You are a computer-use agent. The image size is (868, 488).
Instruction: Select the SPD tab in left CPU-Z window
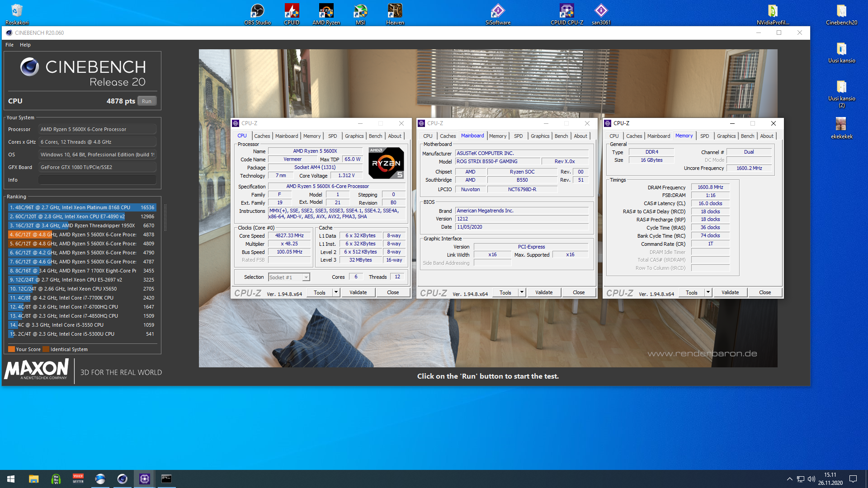pyautogui.click(x=332, y=136)
